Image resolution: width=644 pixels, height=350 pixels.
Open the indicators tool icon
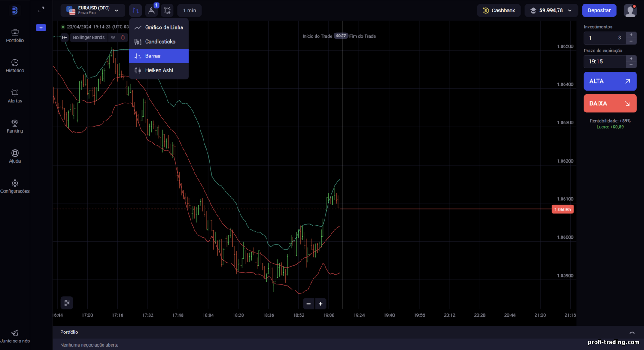pos(151,10)
